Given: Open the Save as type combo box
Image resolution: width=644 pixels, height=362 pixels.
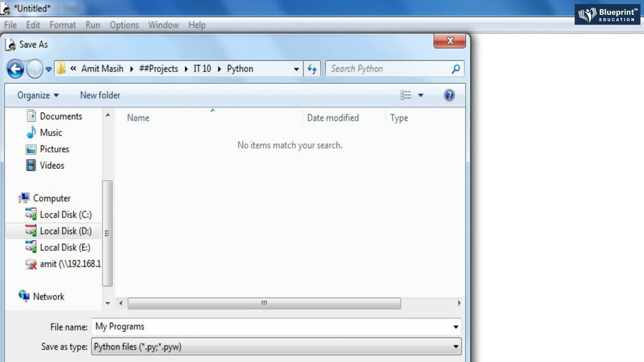Looking at the screenshot, I should click(276, 346).
